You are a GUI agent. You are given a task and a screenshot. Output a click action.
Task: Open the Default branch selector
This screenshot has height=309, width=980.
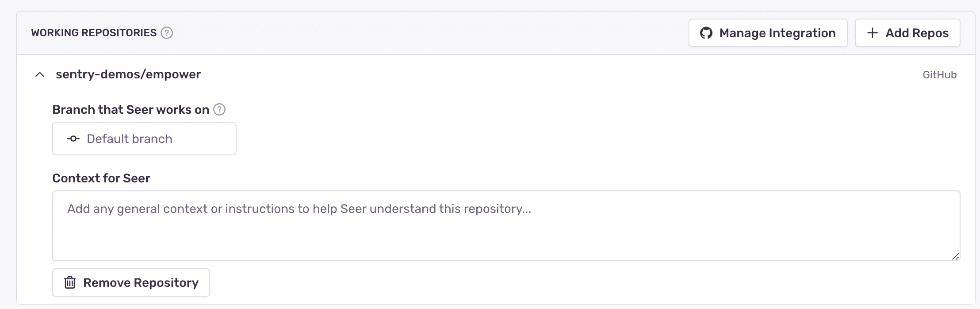click(144, 139)
